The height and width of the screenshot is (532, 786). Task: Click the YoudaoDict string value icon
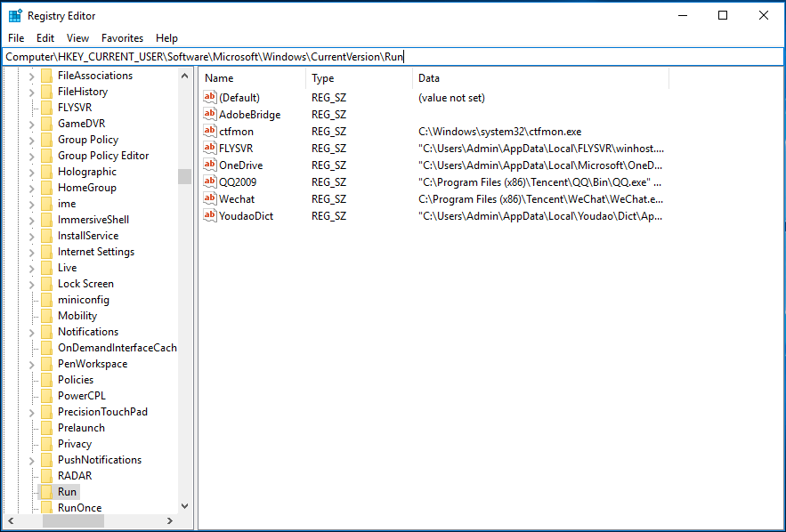point(209,215)
